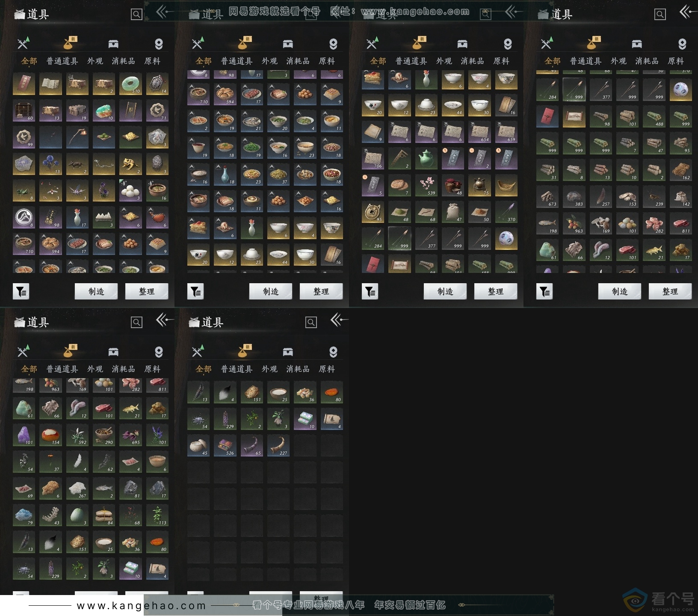Screen dimensions: 698x616
Task: Select the black rat item in top-left panel
Action: coord(77,164)
